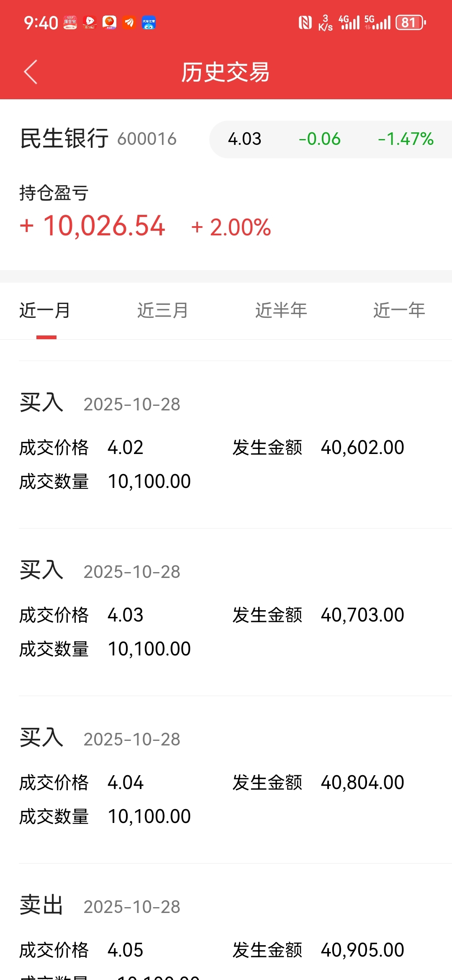Tap the 5G signal strength icon
Viewport: 452px width, 980px height.
click(377, 23)
